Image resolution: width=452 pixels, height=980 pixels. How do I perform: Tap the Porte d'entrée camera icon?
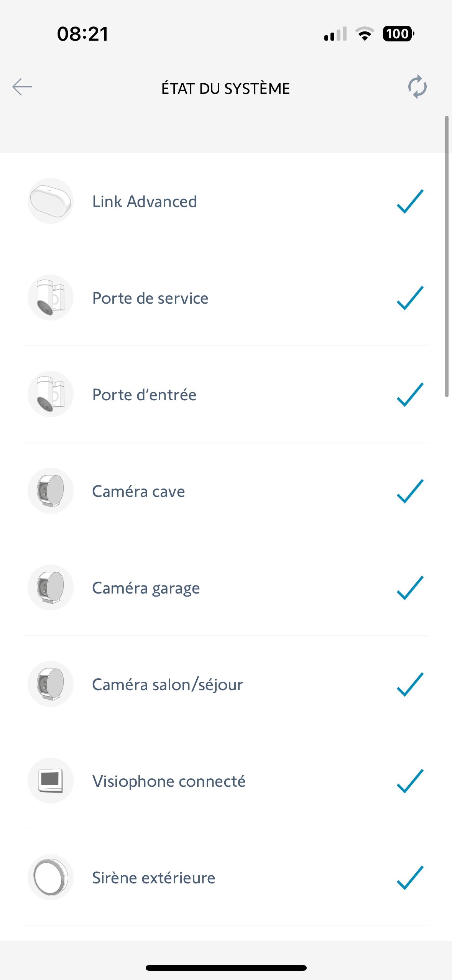coord(51,395)
